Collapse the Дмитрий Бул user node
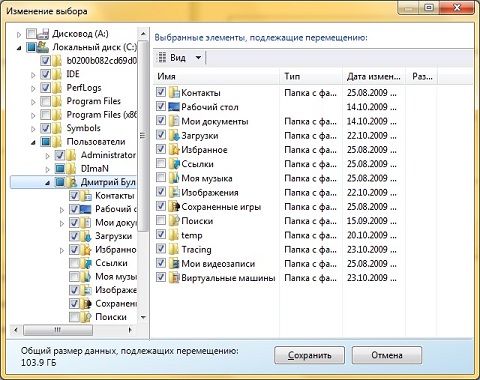The image size is (480, 380). click(48, 183)
